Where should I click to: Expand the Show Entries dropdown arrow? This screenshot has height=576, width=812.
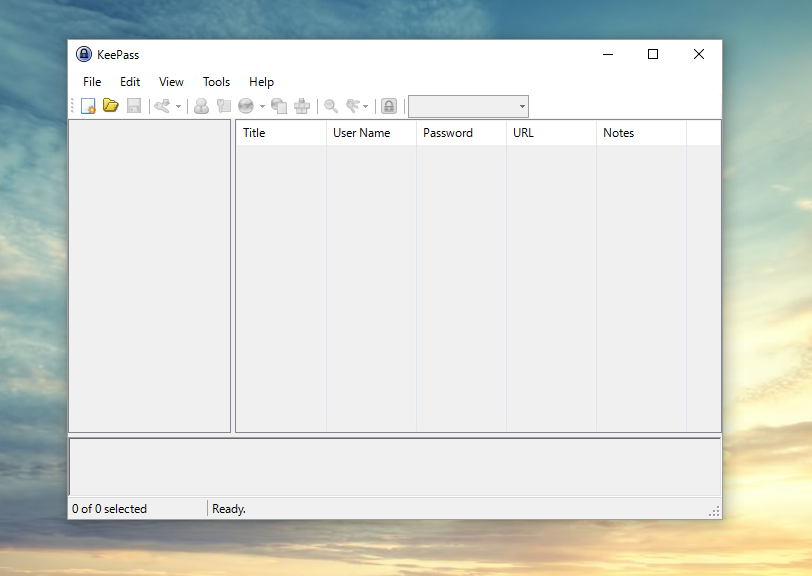(366, 106)
